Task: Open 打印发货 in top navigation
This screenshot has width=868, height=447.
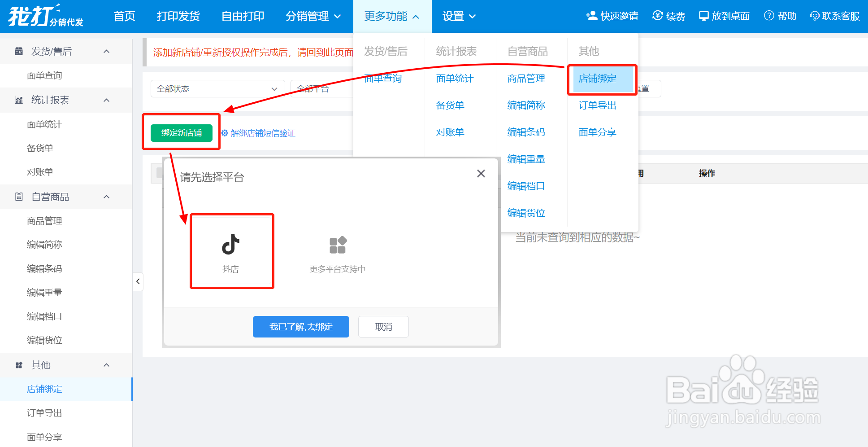Action: (x=178, y=16)
